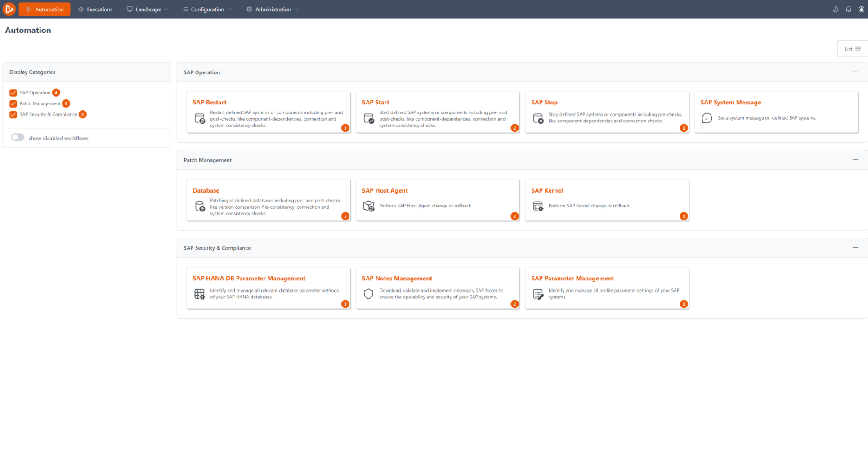
Task: Click the Automation page heading
Action: point(28,30)
